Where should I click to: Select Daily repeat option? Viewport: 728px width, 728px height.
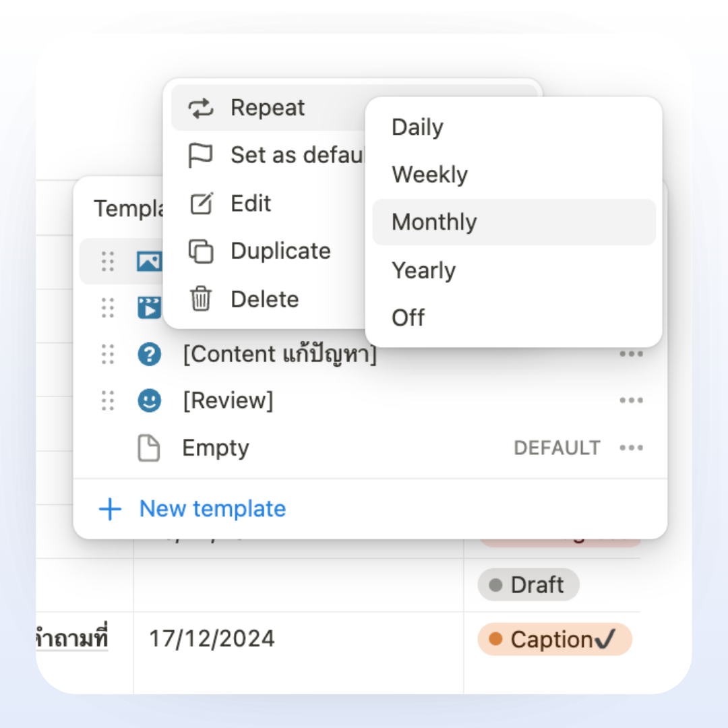[417, 127]
